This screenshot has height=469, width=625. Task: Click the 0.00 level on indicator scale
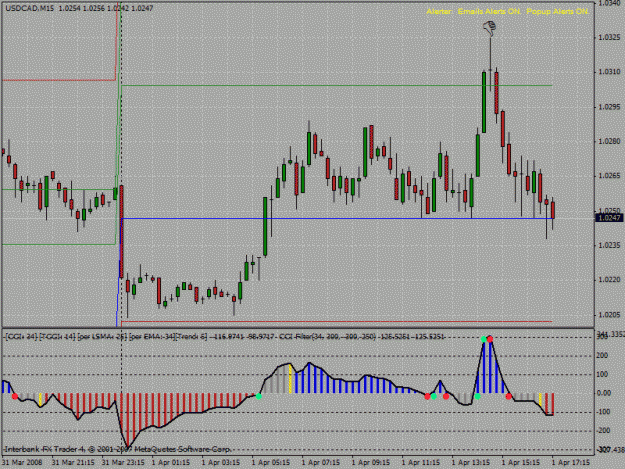point(603,393)
